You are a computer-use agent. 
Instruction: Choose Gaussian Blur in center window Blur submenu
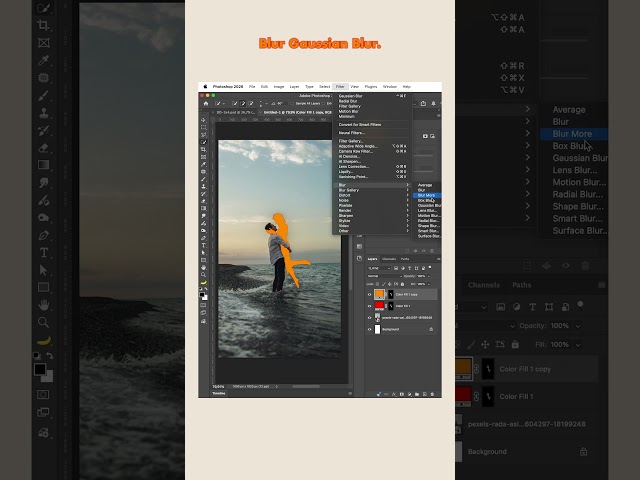pyautogui.click(x=428, y=205)
